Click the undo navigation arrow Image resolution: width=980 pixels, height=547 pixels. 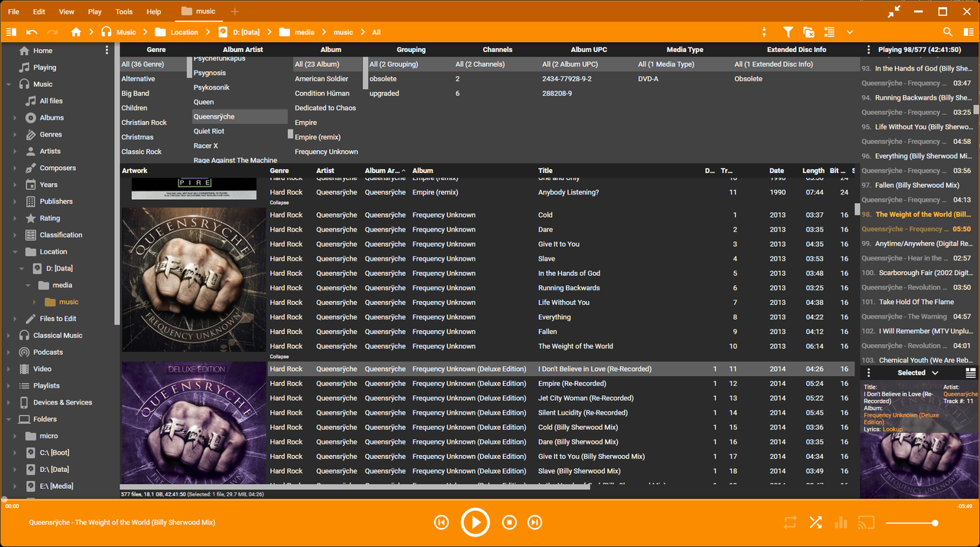pyautogui.click(x=31, y=32)
